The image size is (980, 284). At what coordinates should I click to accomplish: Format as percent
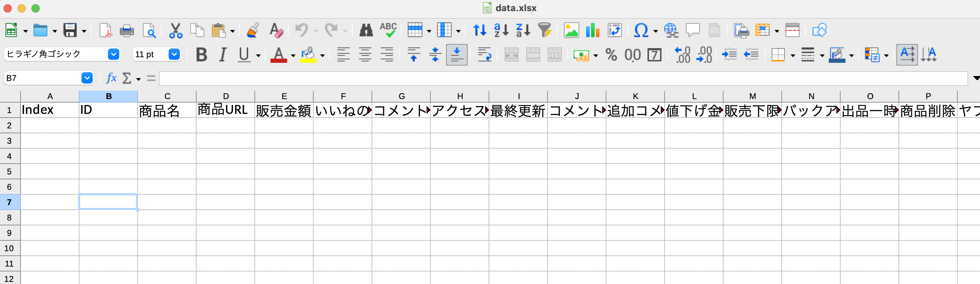611,55
